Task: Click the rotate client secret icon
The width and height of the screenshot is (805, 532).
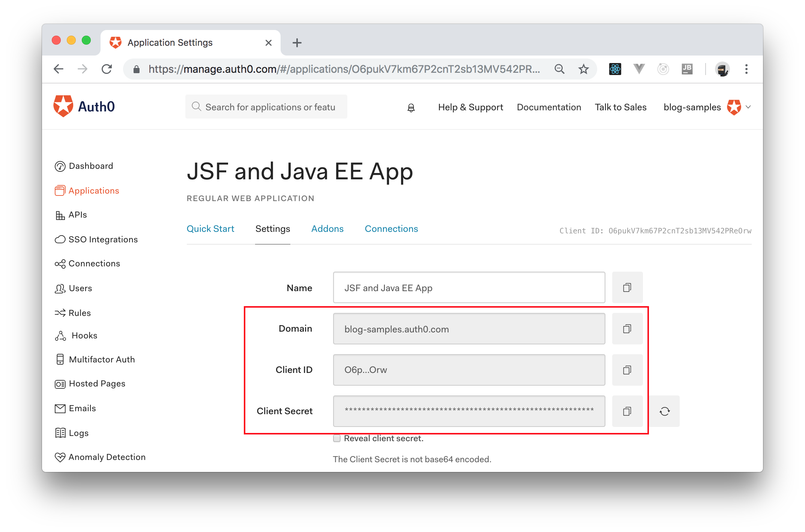Action: [x=664, y=411]
